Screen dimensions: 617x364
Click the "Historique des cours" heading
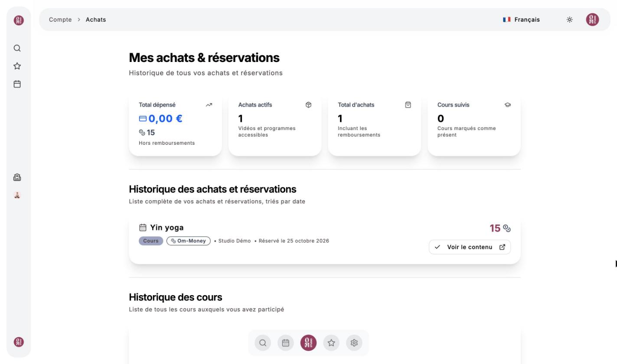pyautogui.click(x=176, y=297)
